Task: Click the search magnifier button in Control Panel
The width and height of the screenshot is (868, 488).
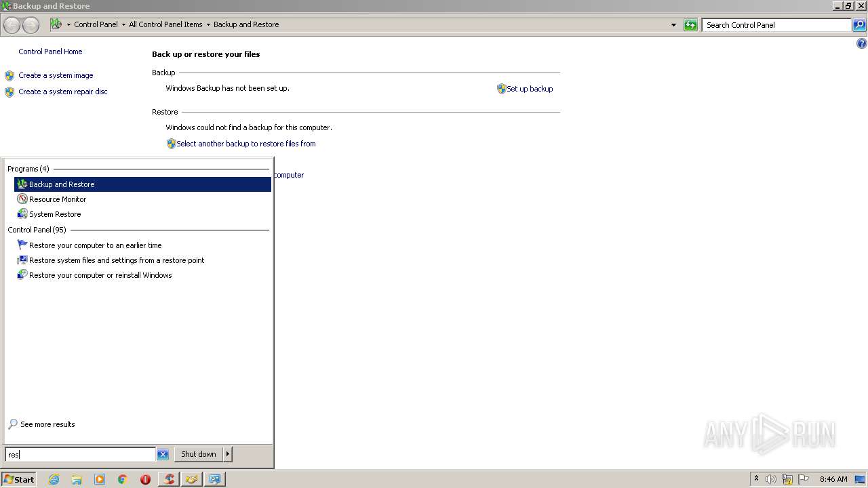Action: coord(859,25)
